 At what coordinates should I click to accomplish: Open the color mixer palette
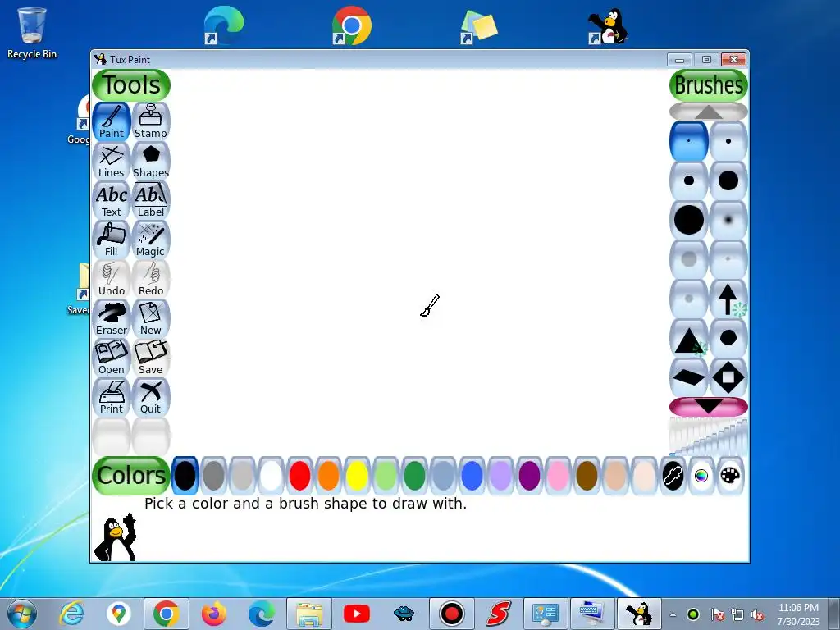click(x=730, y=476)
